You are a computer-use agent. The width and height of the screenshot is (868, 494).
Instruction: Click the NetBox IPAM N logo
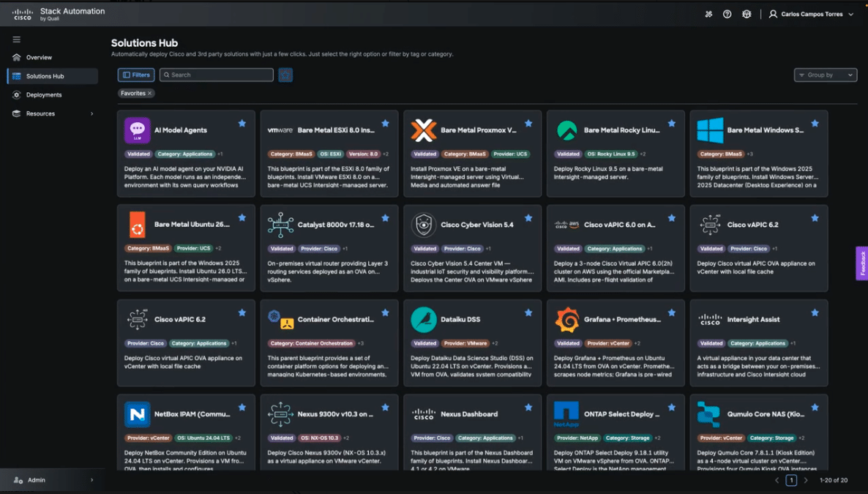(x=138, y=414)
